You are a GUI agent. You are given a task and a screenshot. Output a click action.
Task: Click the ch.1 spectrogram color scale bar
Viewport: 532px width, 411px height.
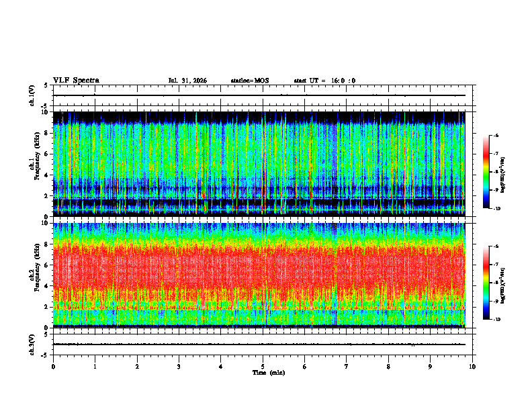[486, 172]
